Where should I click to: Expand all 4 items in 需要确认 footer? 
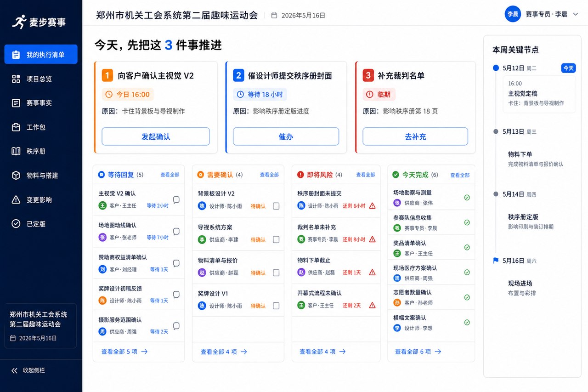224,352
